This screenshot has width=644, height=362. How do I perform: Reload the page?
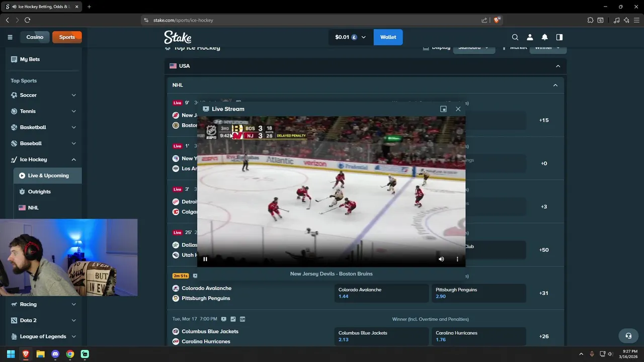[27, 20]
